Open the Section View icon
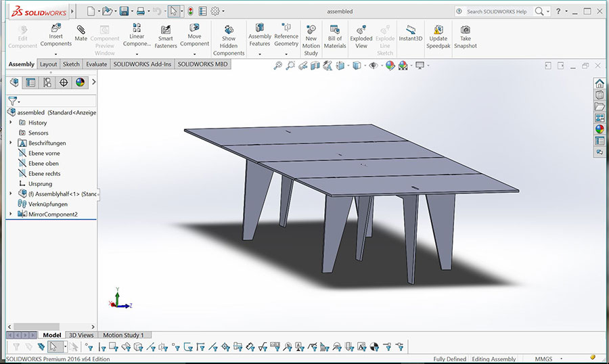The width and height of the screenshot is (609, 364). click(x=315, y=66)
